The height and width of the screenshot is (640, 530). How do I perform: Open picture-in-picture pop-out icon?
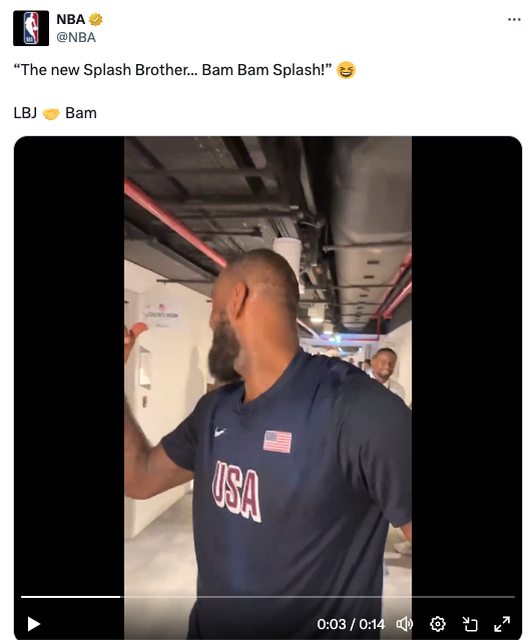coord(470,624)
